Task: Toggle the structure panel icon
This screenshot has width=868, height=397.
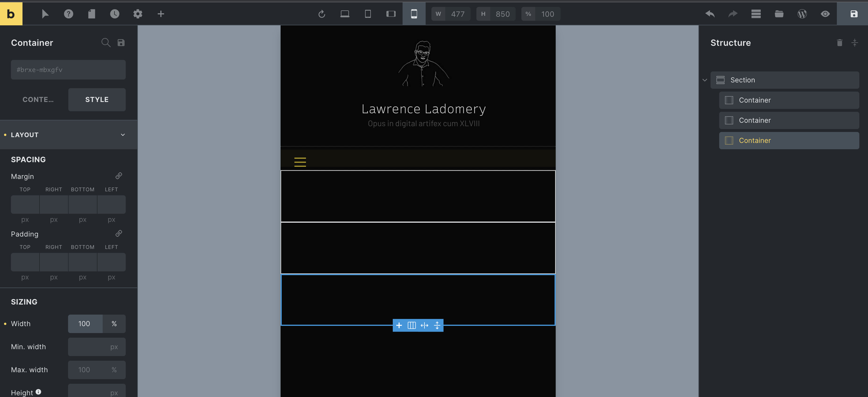Action: pyautogui.click(x=756, y=14)
